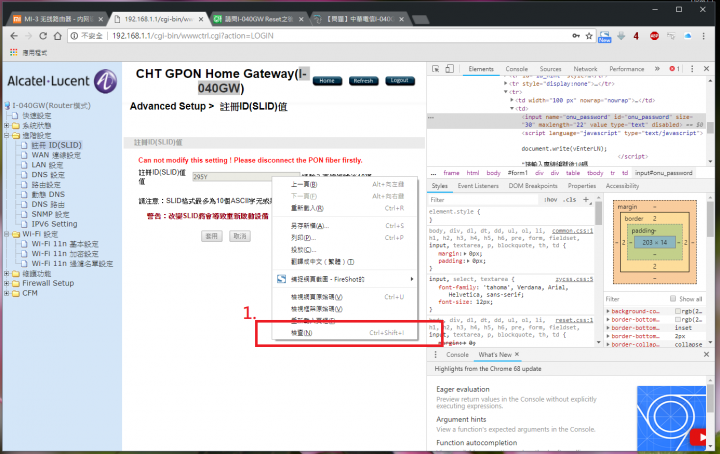The image size is (720, 454).
Task: Show more DevTools tabs via the chevrons
Action: (657, 69)
